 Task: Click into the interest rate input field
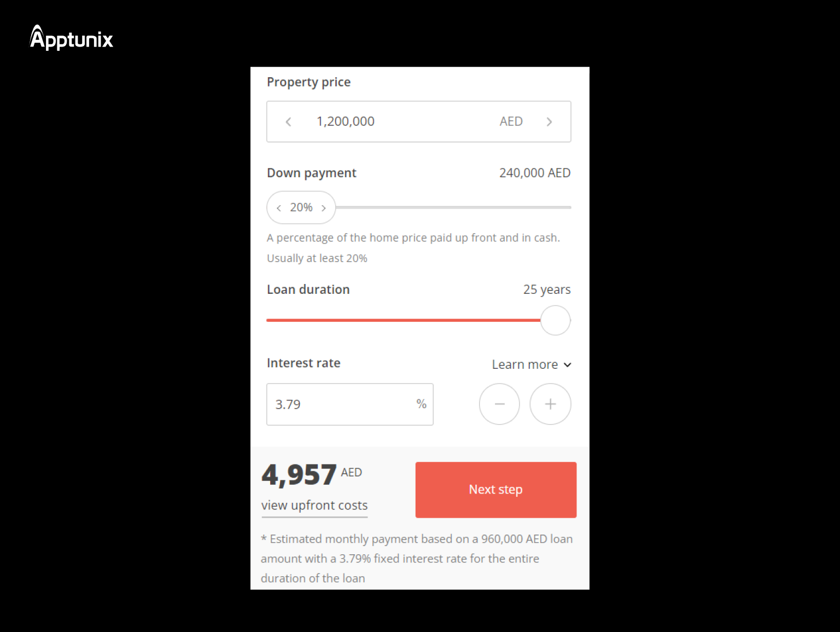click(x=350, y=404)
